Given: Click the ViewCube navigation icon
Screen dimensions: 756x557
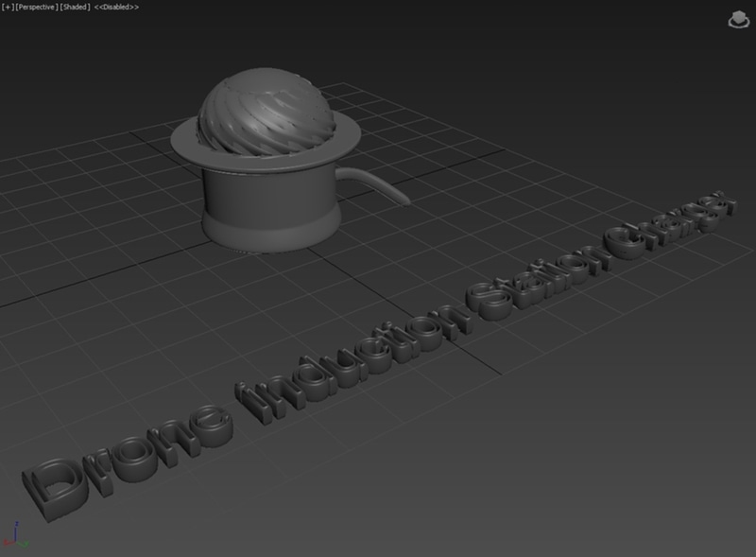Looking at the screenshot, I should point(738,20).
